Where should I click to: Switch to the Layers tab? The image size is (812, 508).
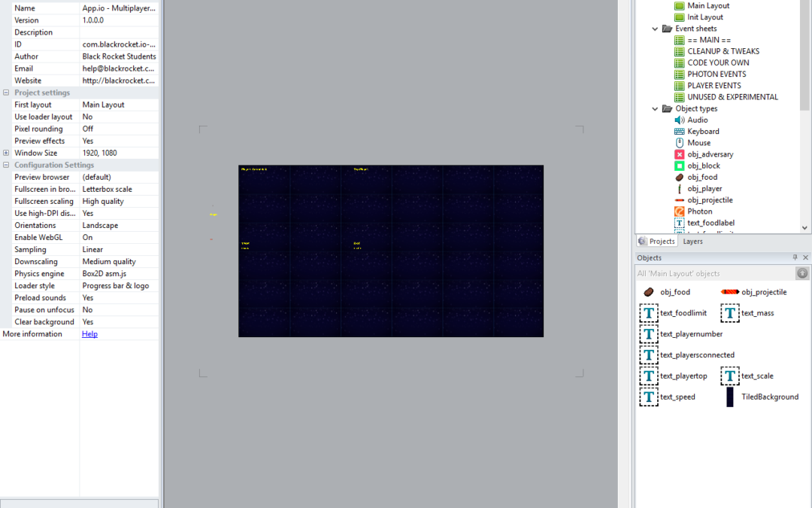pos(692,242)
